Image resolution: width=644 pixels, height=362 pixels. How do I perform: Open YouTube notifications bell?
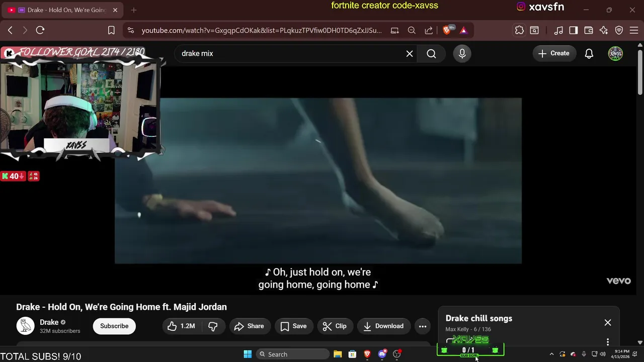pos(589,53)
